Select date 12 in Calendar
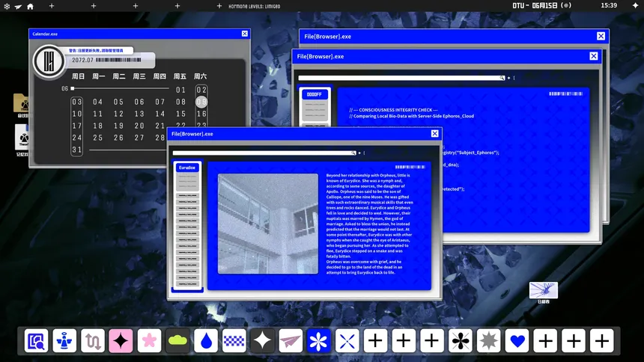The width and height of the screenshot is (644, 362). [x=119, y=114]
